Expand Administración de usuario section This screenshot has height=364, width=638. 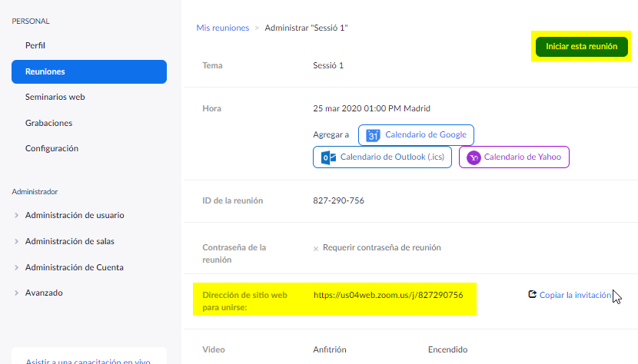[x=17, y=215]
